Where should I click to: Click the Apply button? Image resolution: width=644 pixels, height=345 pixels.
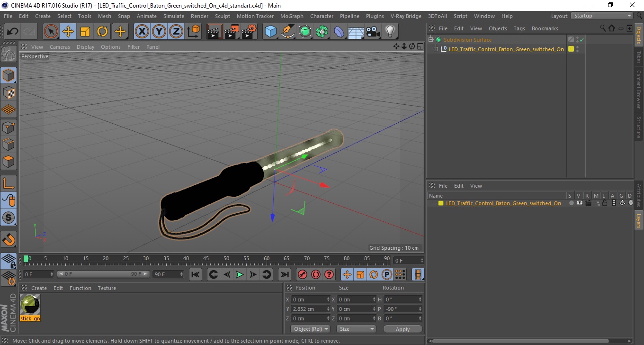[402, 329]
